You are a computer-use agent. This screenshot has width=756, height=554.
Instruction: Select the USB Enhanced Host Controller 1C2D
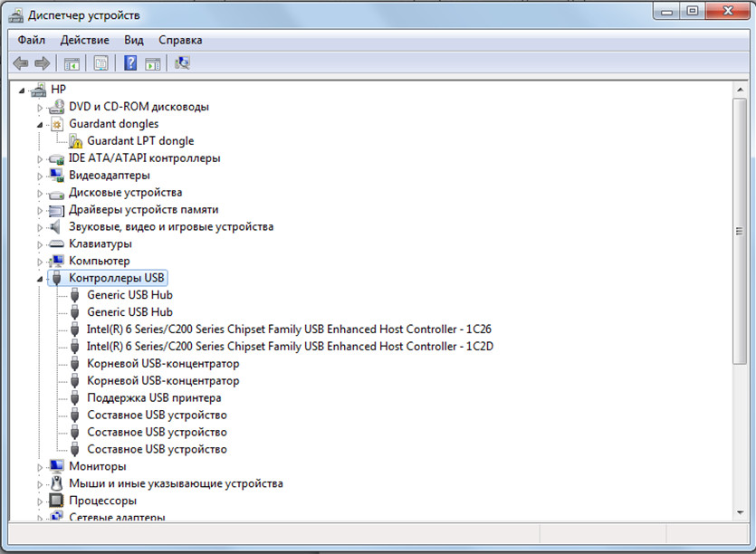click(x=289, y=347)
